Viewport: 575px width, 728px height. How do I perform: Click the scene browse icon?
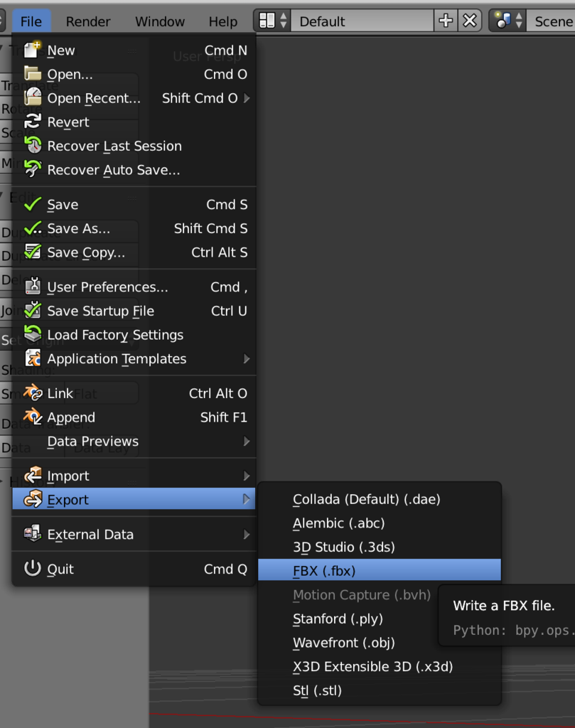coord(508,21)
